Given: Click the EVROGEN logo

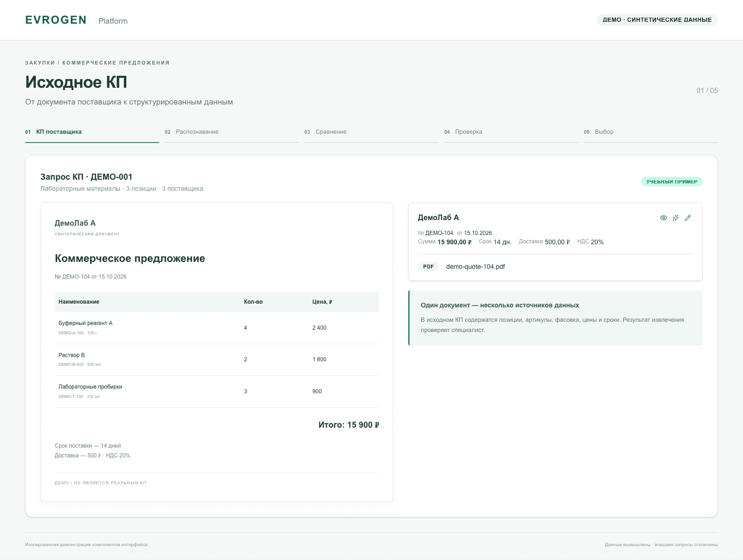Looking at the screenshot, I should tap(56, 20).
